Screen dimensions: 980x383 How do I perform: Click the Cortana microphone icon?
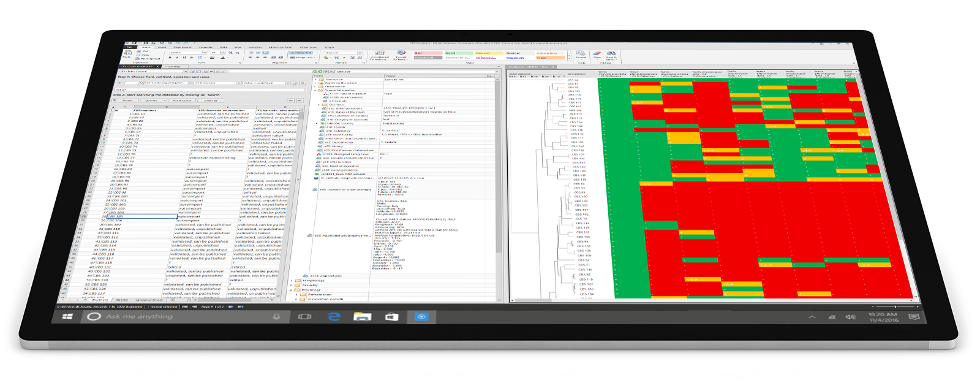[x=276, y=317]
